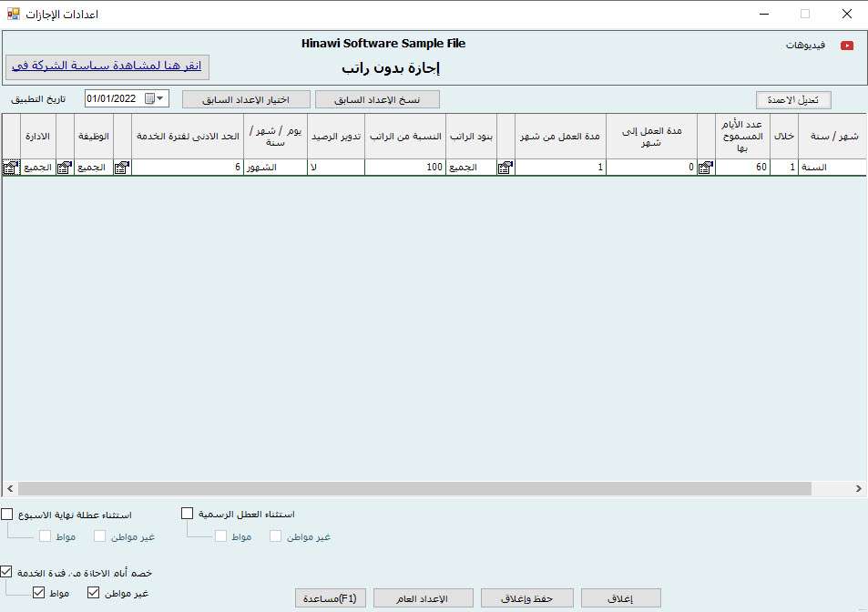Image resolution: width=868 pixels, height=612 pixels.
Task: Click the Hinawi Software Sample File title
Action: [383, 44]
